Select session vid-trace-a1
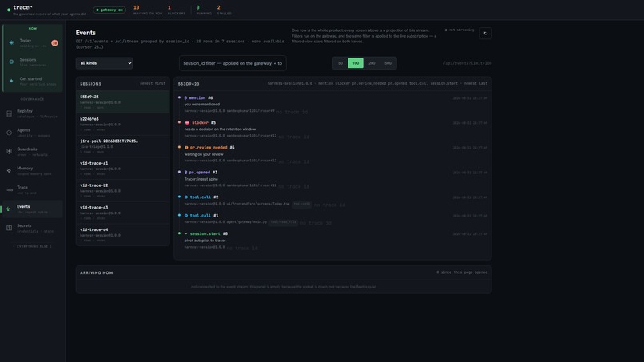 coord(123,169)
